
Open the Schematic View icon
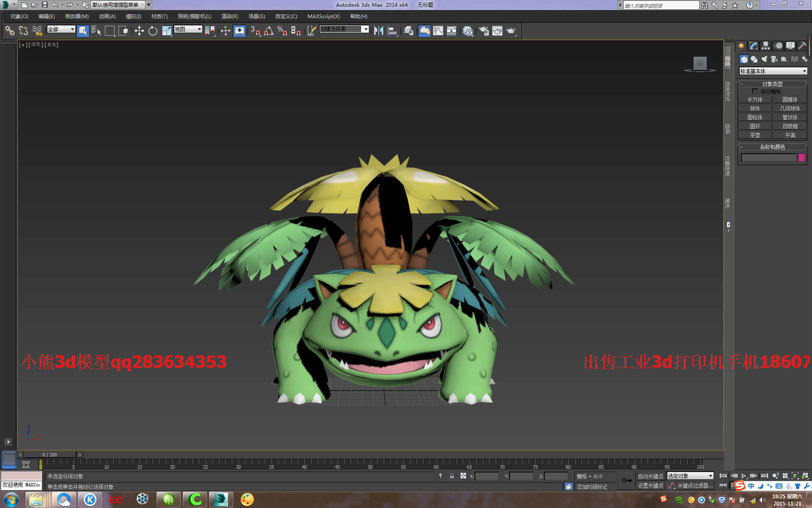pyautogui.click(x=452, y=30)
